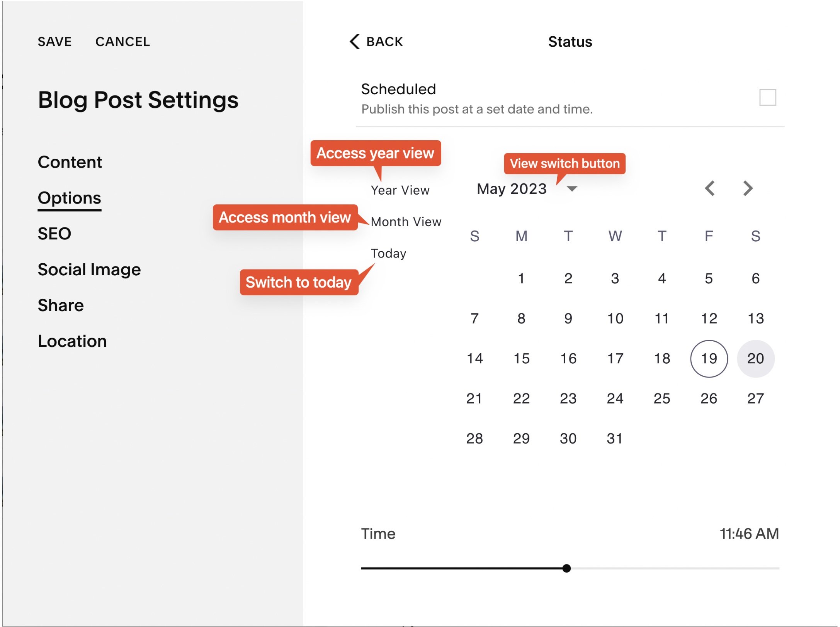Pick date 1 in the calendar
Image resolution: width=840 pixels, height=627 pixels.
point(521,278)
